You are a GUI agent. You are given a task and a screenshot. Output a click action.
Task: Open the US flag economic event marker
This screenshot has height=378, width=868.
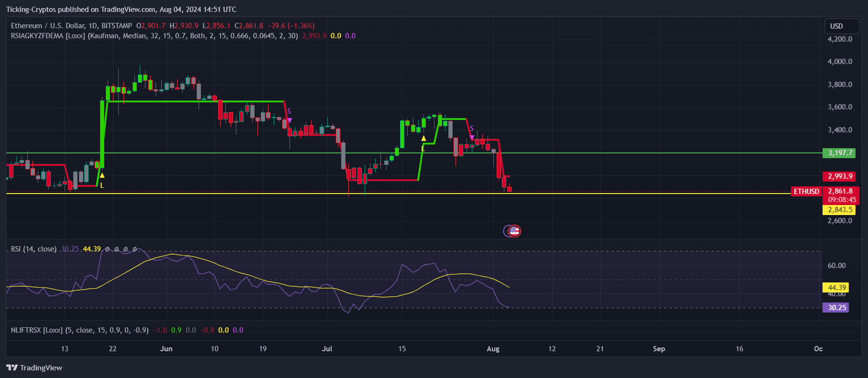pos(514,231)
